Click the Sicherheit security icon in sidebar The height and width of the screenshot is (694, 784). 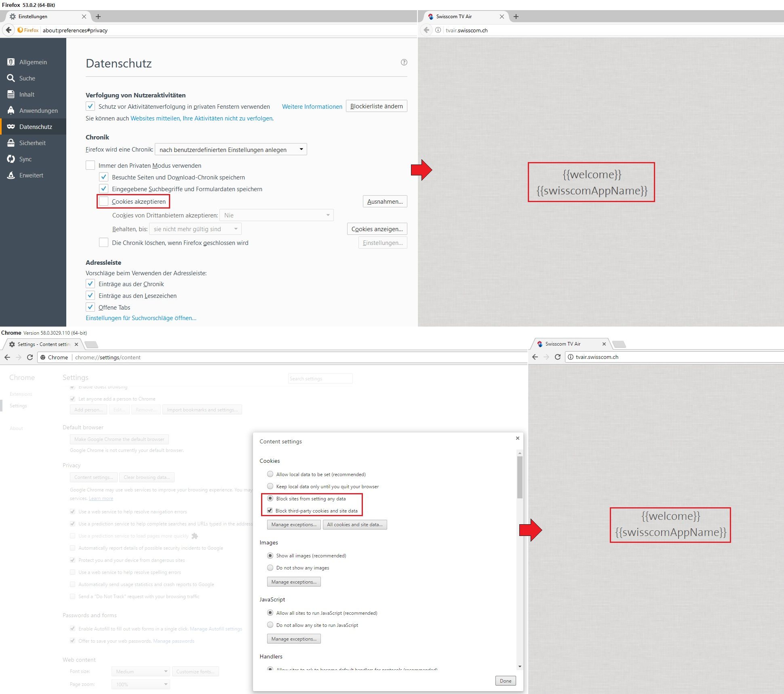pos(11,143)
